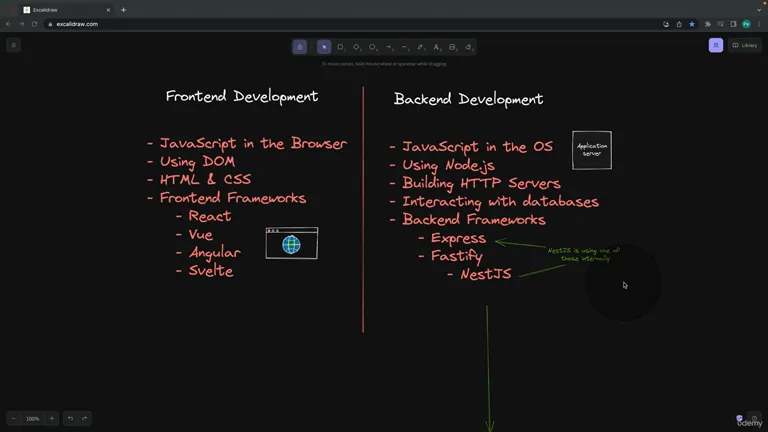
Task: Select the Text tool
Action: pyautogui.click(x=437, y=47)
